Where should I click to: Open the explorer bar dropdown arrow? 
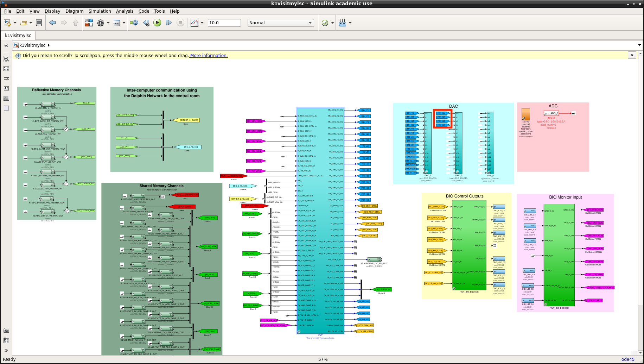point(639,45)
